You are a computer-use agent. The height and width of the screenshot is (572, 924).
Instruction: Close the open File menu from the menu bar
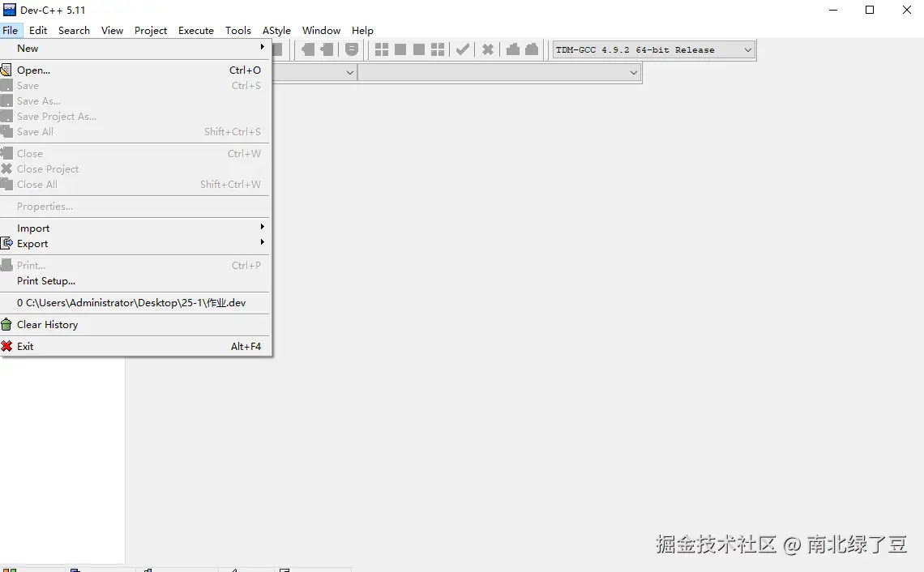click(10, 30)
